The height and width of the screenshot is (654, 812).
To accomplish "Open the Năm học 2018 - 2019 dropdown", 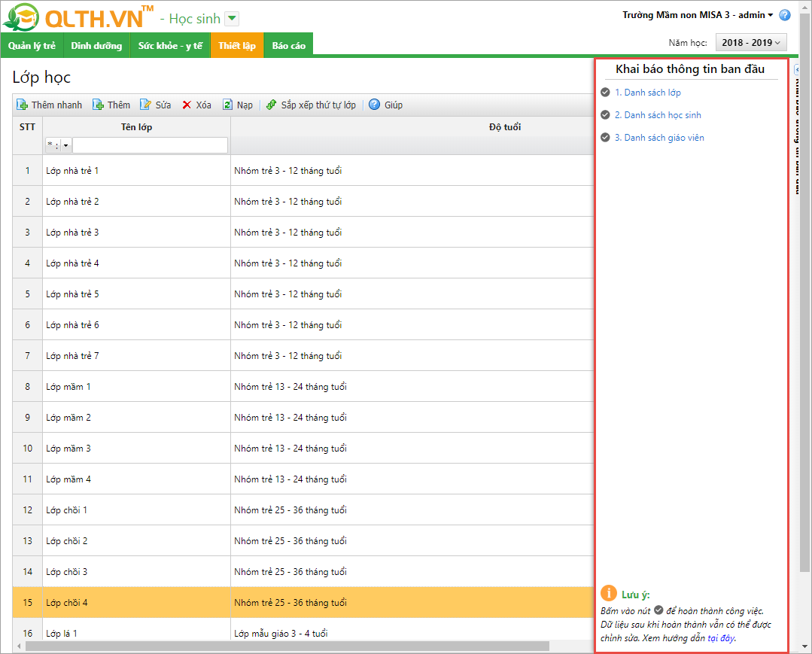I will coord(751,42).
